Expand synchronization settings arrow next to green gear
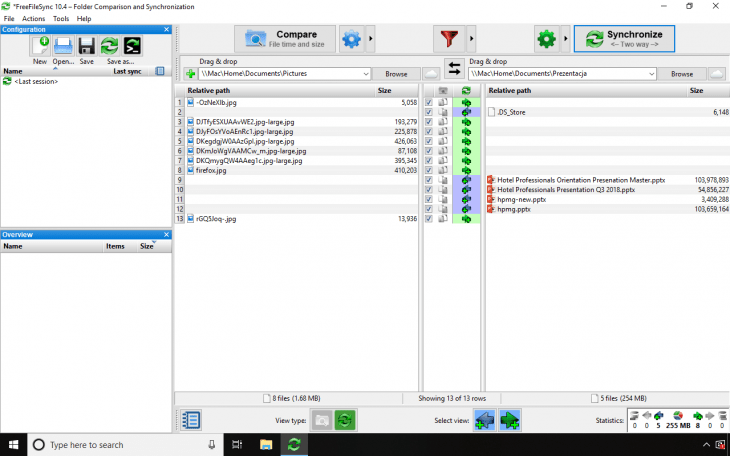Viewport: 730px width, 456px height. click(x=566, y=39)
